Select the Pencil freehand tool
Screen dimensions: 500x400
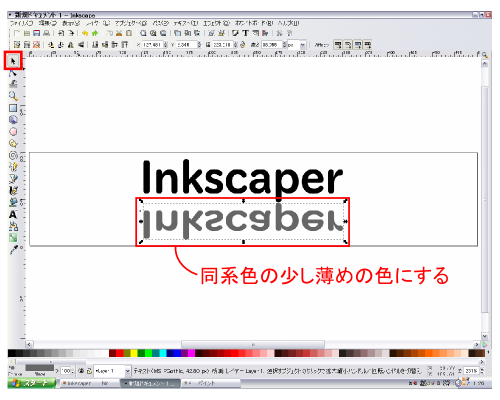[13, 167]
